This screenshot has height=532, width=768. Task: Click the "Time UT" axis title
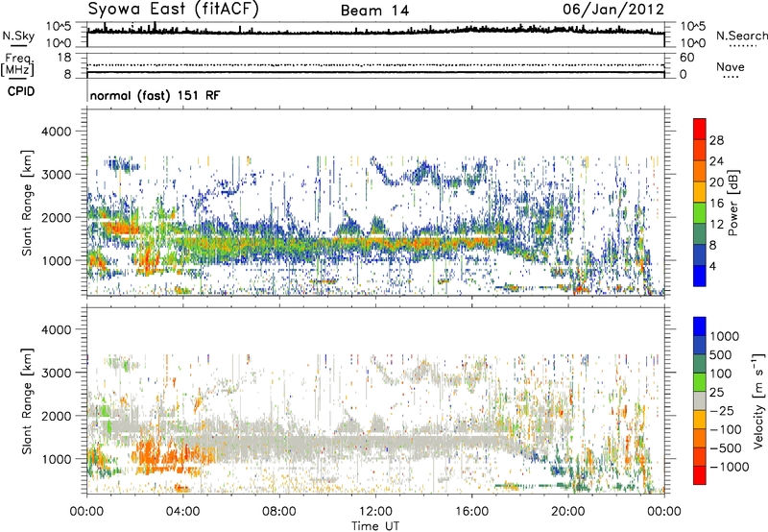click(375, 525)
